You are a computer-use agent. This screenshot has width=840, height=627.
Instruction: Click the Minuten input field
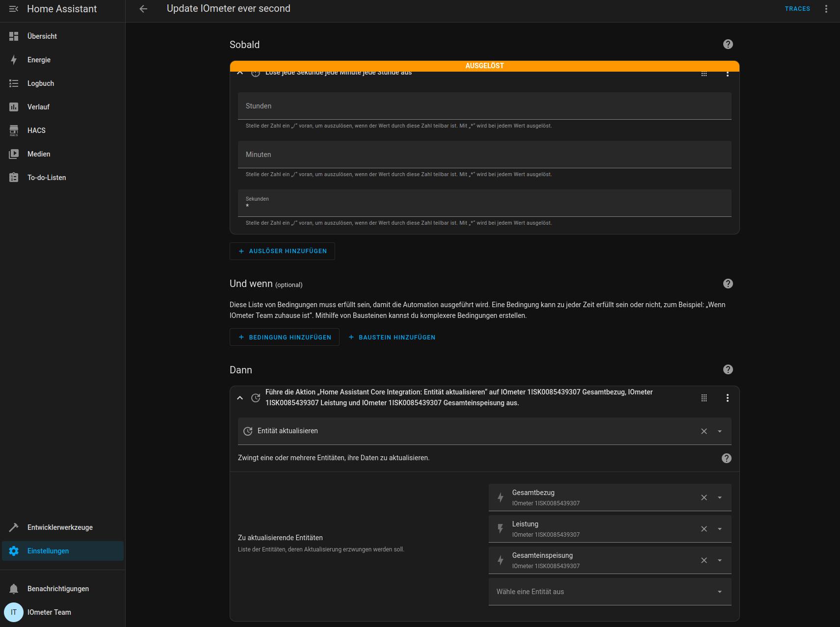coord(485,155)
